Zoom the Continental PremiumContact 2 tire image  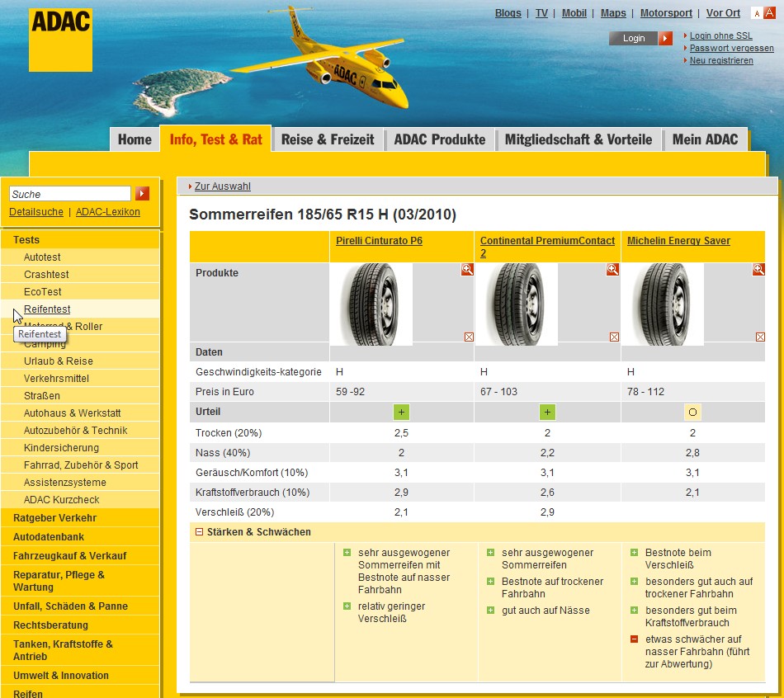click(x=612, y=270)
